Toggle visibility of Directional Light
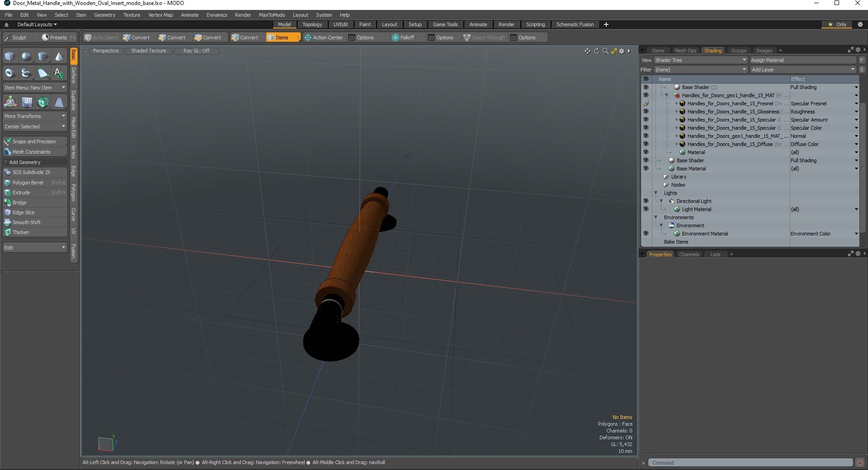868x470 pixels. (x=646, y=201)
